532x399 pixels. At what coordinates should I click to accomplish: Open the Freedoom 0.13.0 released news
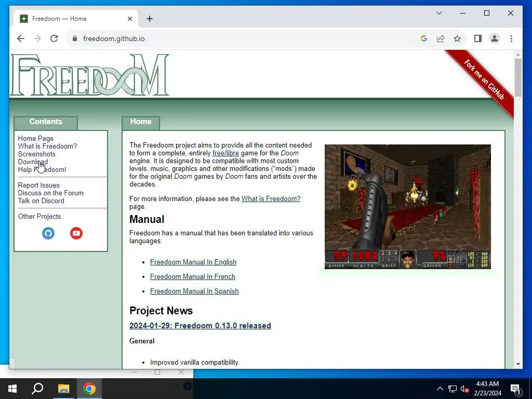pos(200,326)
